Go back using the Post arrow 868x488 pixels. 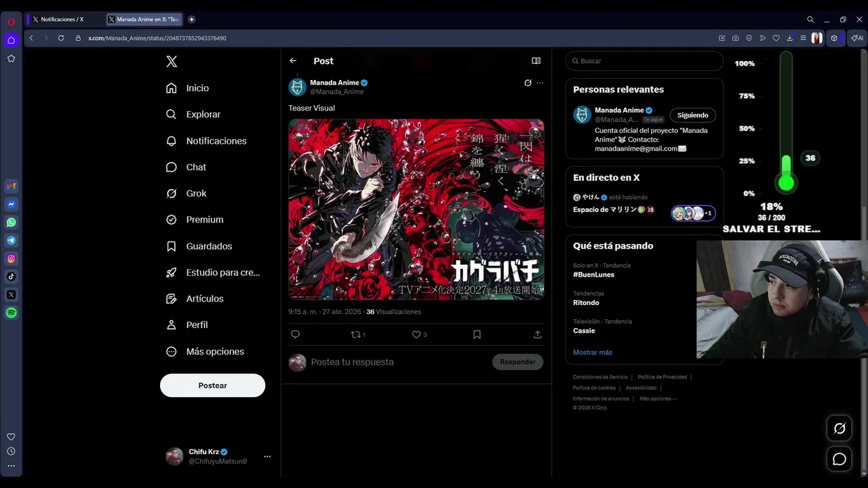tap(293, 61)
